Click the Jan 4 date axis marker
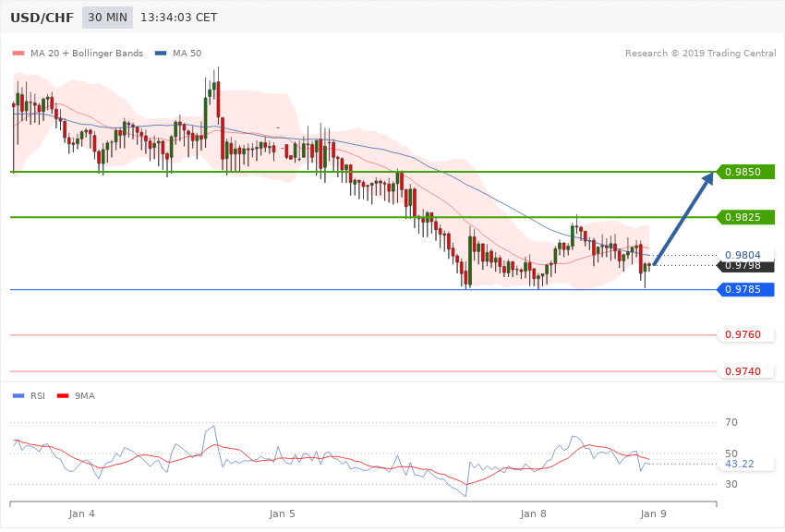Viewport: 785px width, 532px height. 81,513
